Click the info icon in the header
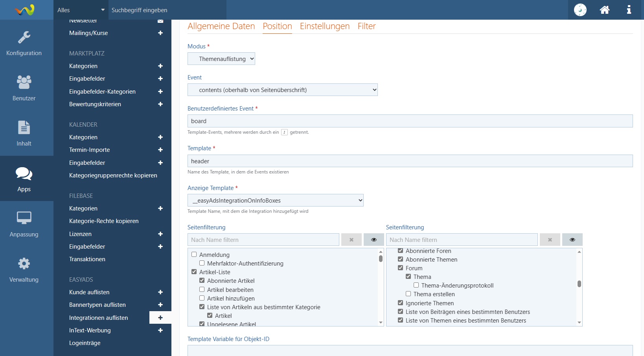This screenshot has width=644, height=356. click(x=629, y=10)
